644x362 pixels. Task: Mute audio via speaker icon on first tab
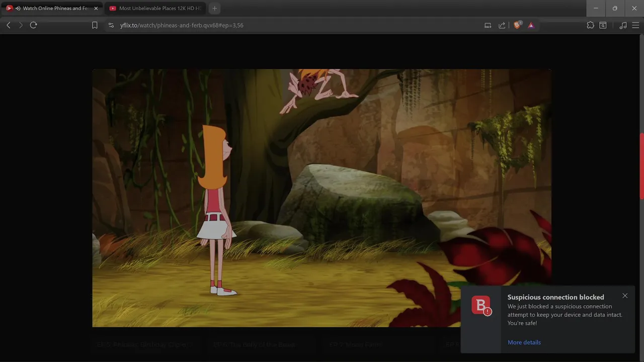(x=18, y=9)
